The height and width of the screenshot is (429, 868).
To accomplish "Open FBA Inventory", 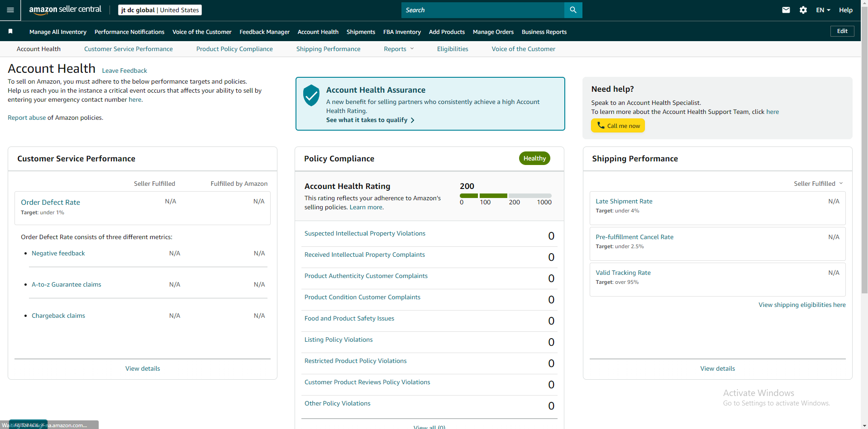I will pyautogui.click(x=402, y=32).
